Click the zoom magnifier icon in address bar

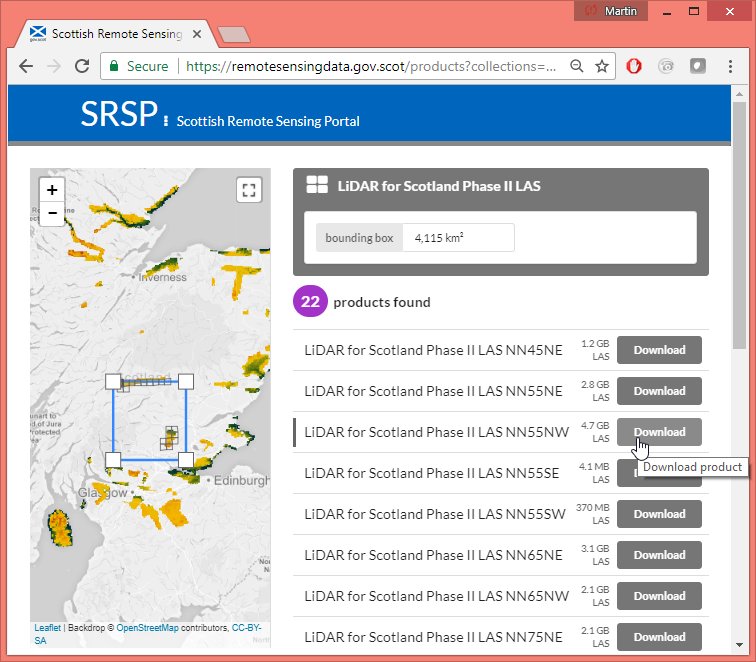point(577,67)
